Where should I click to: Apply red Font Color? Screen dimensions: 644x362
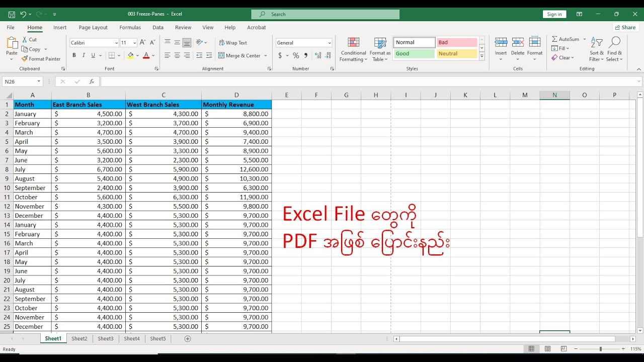(x=146, y=55)
